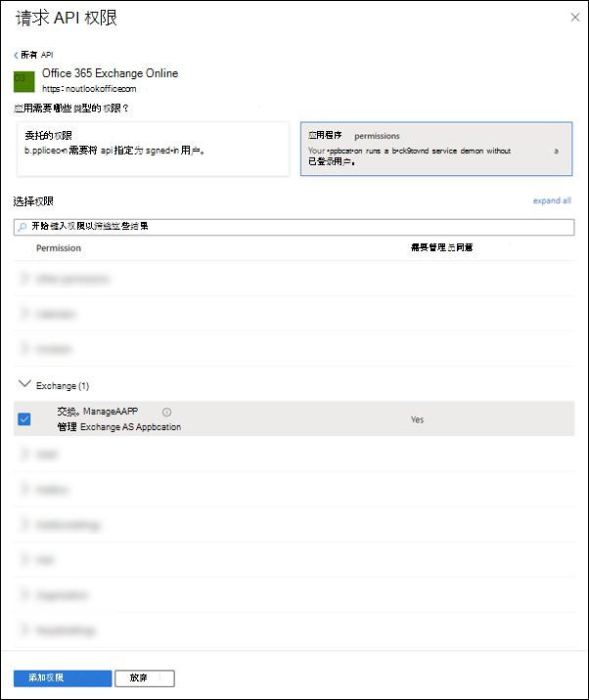Click the 放弃 button
The height and width of the screenshot is (700, 589).
pyautogui.click(x=145, y=678)
